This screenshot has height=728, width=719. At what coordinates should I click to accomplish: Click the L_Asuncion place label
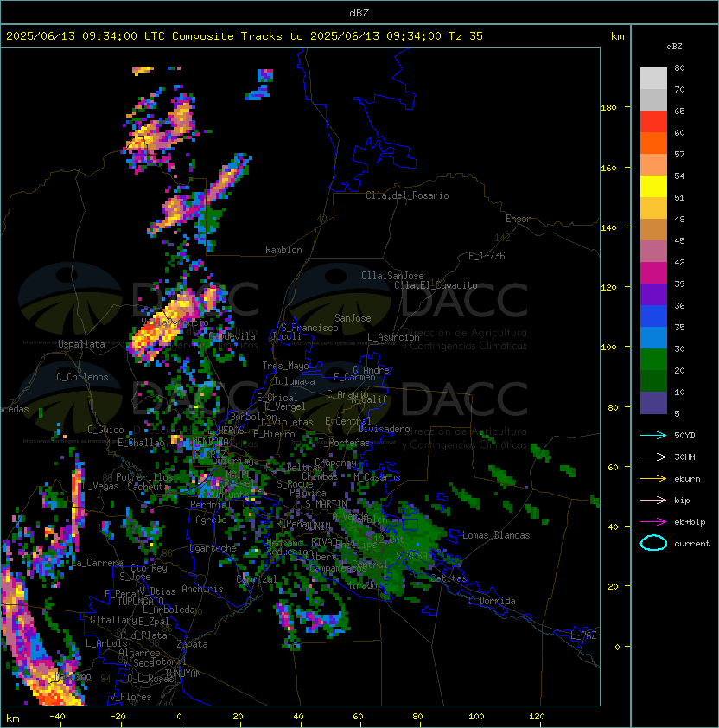coord(393,337)
